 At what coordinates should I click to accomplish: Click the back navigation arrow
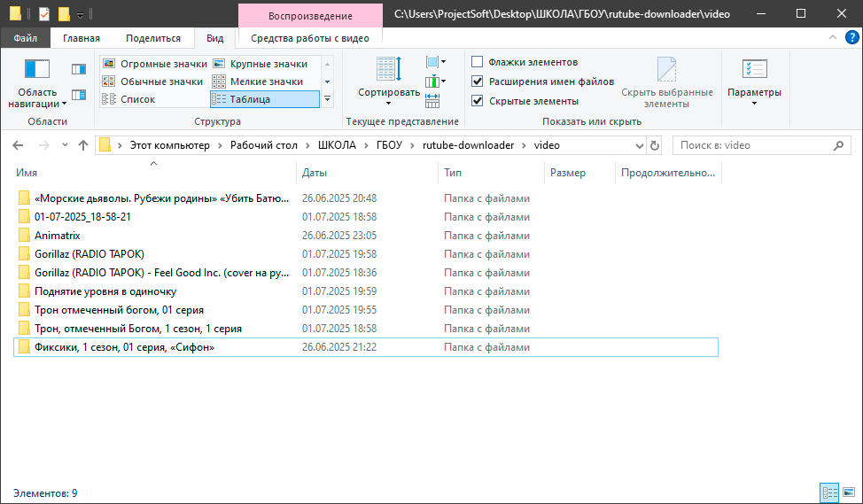[x=19, y=145]
